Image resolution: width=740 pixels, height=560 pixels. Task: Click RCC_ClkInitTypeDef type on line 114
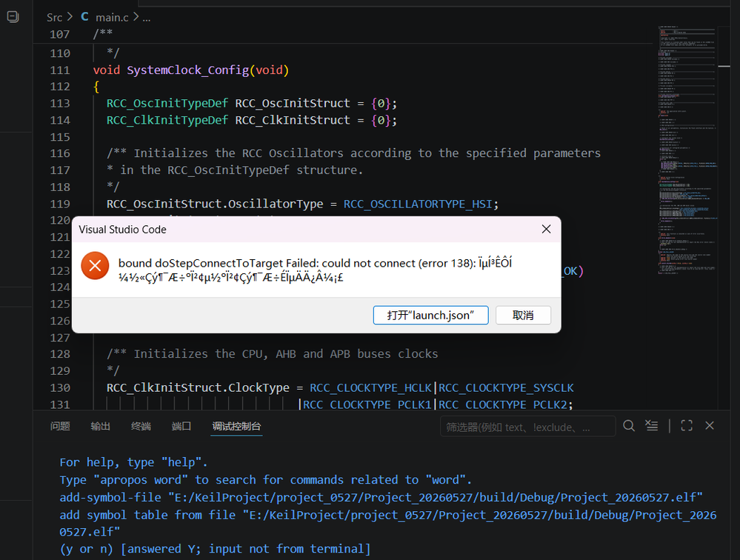pos(167,120)
